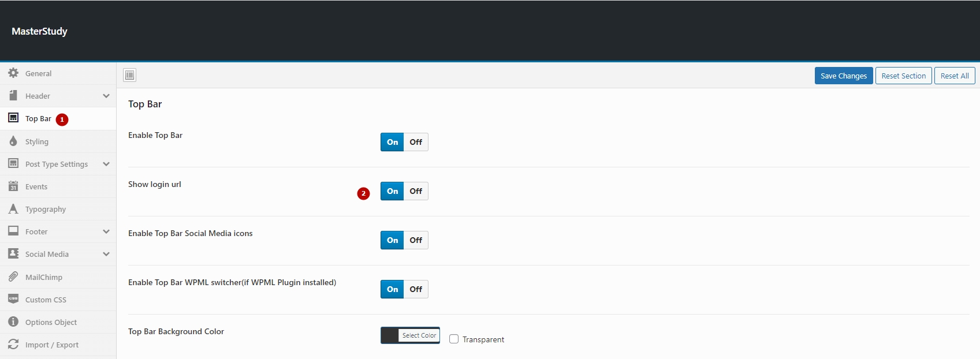Click the Custom CSS icon
The width and height of the screenshot is (980, 359).
click(13, 299)
